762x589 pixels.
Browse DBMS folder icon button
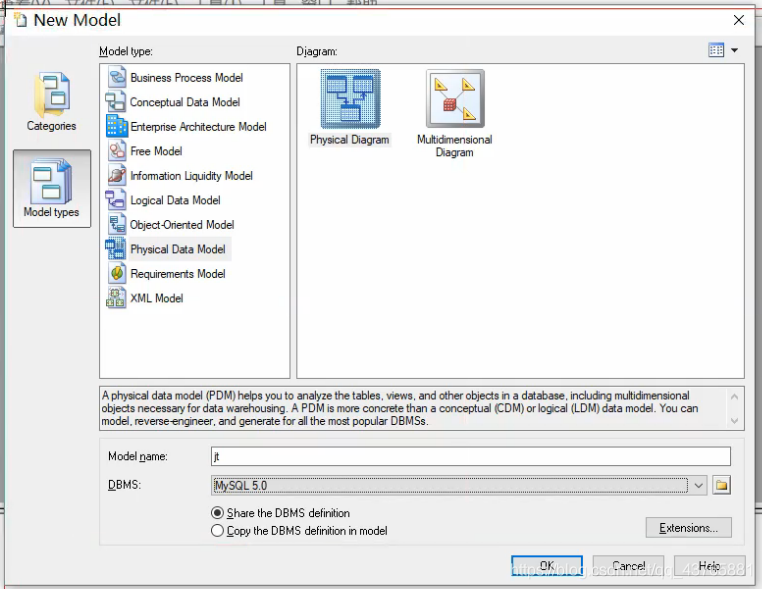[x=722, y=485]
